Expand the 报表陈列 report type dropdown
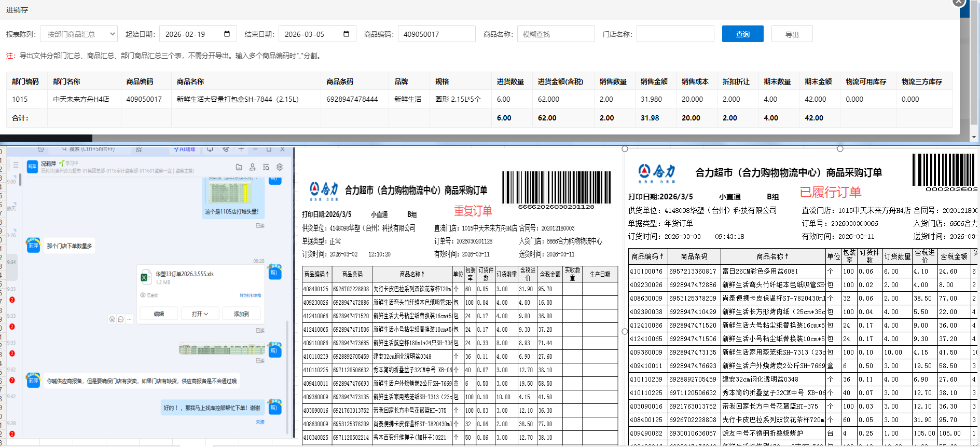980x447 pixels. 79,34
